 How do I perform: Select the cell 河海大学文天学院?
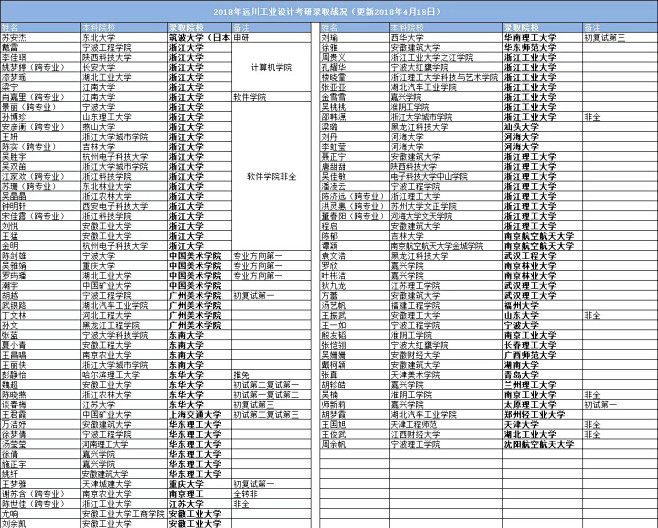(446, 216)
